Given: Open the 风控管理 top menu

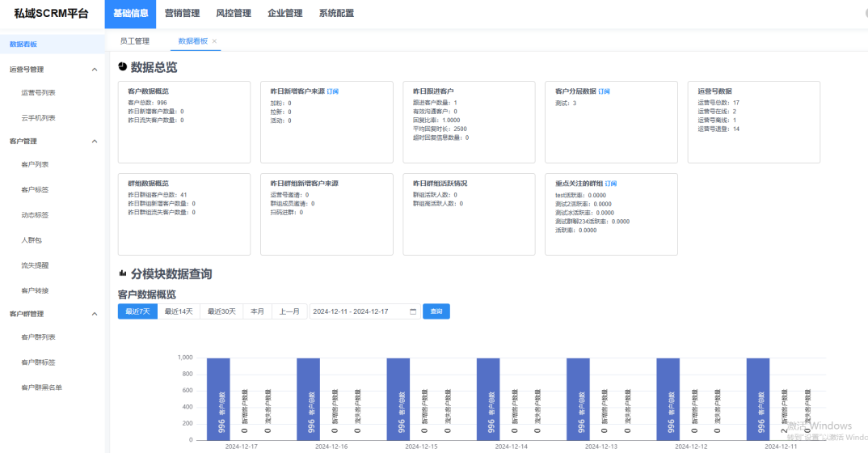Looking at the screenshot, I should [234, 14].
